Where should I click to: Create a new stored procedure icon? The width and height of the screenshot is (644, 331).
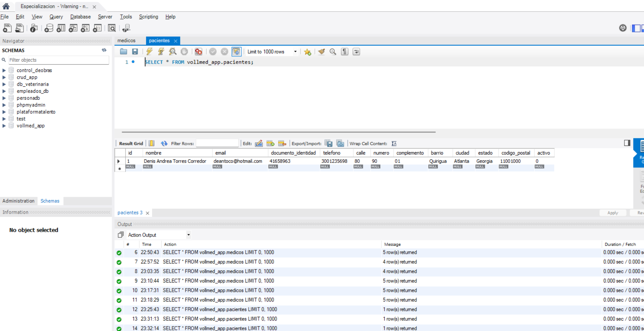tap(85, 28)
